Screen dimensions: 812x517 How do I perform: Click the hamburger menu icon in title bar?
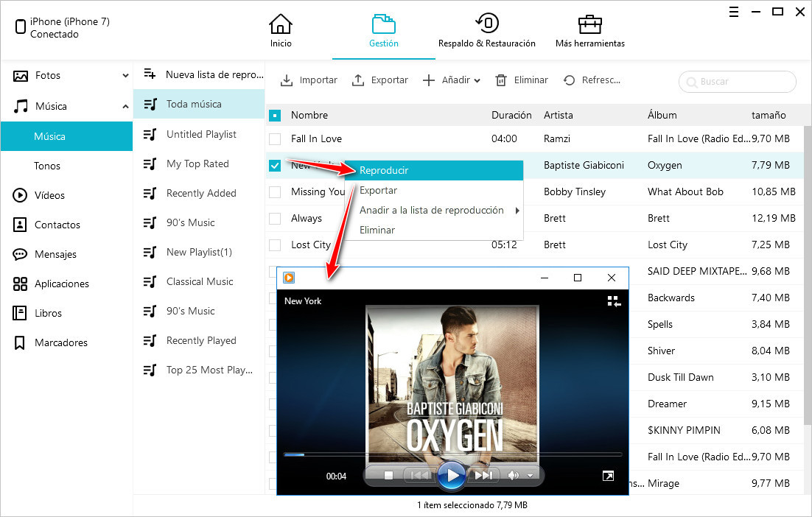(x=734, y=12)
